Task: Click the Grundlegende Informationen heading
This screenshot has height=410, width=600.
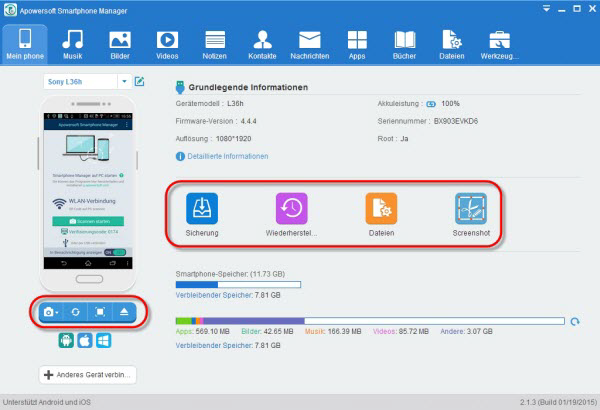Action: [248, 87]
